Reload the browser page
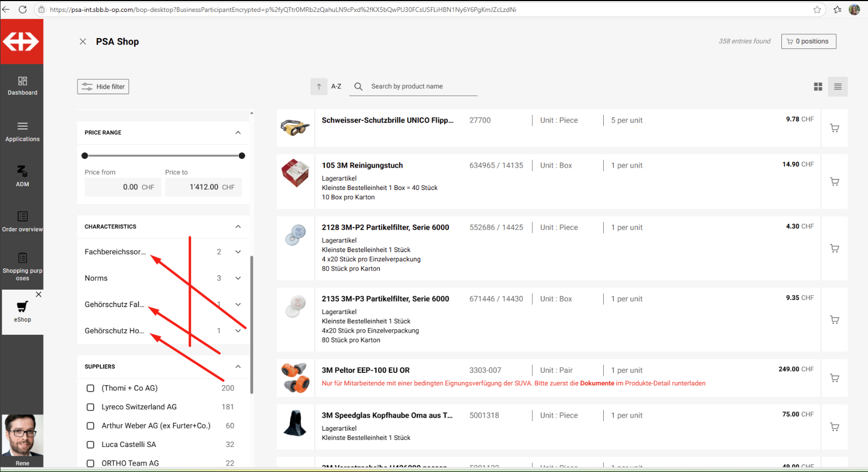This screenshot has width=868, height=472. coord(23,9)
